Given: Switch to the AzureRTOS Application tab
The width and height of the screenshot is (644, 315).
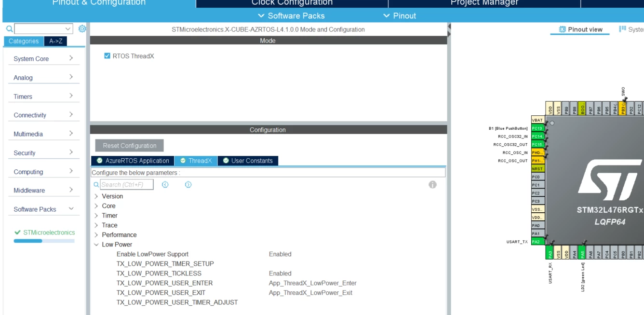Looking at the screenshot, I should [133, 161].
